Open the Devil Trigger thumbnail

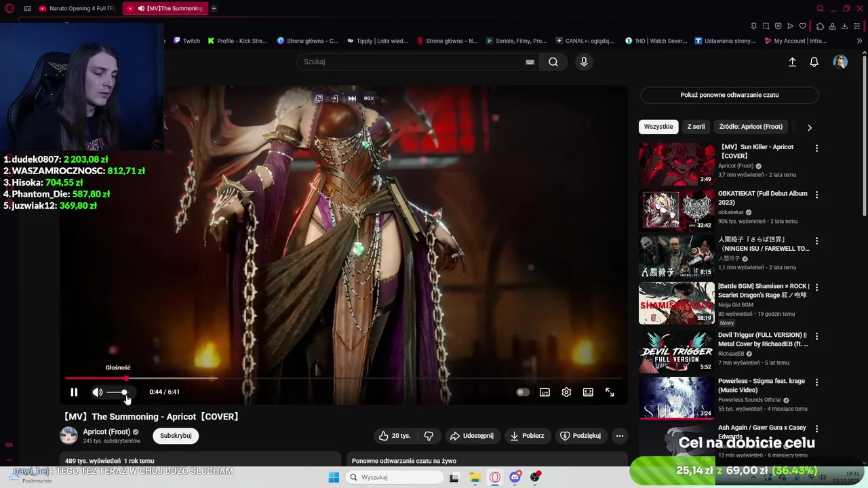(x=676, y=351)
